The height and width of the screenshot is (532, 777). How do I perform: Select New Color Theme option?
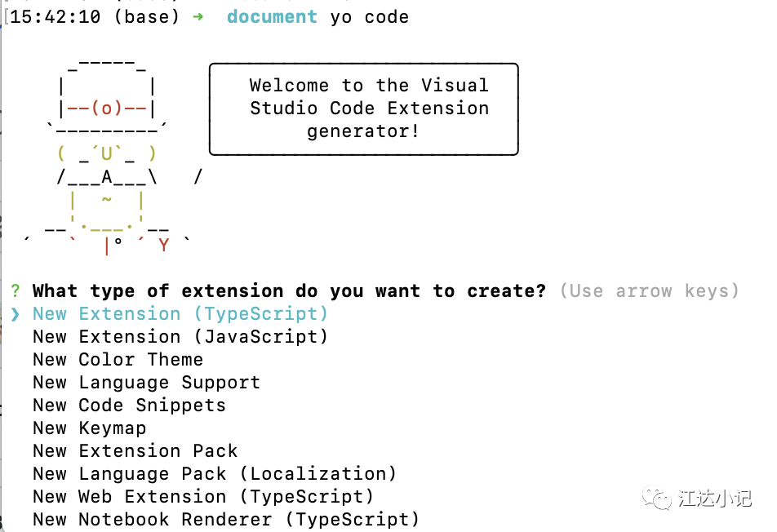pyautogui.click(x=118, y=360)
